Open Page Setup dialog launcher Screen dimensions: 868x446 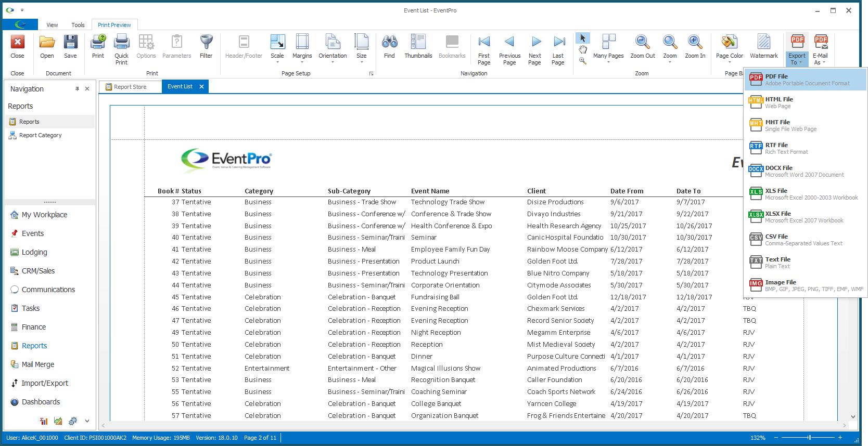pos(371,74)
